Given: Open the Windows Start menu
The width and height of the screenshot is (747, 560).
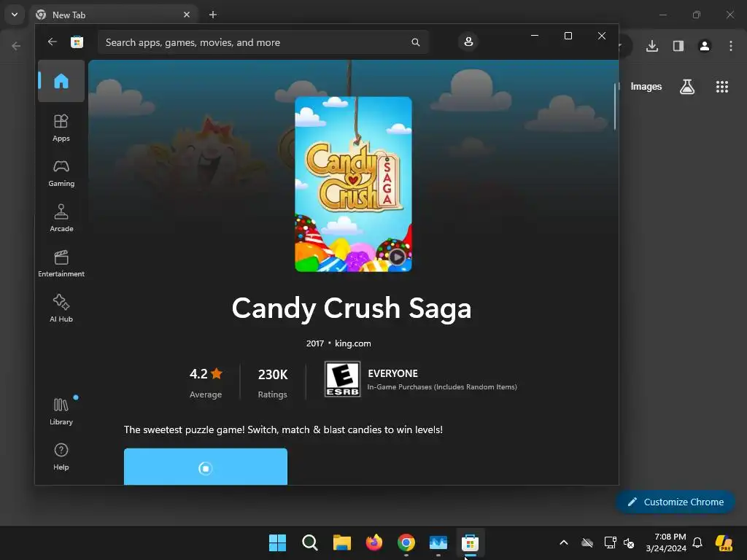Looking at the screenshot, I should point(277,542).
